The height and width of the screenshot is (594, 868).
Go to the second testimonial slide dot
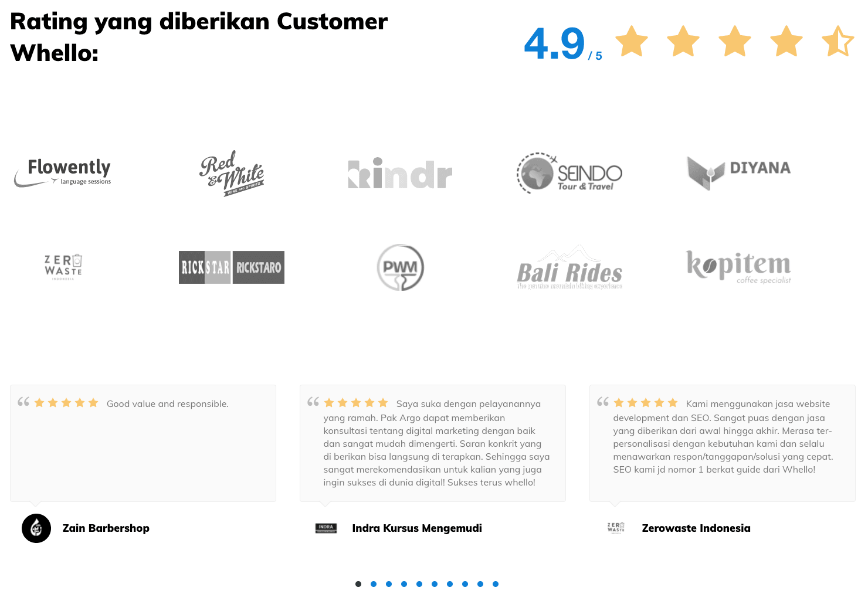(x=374, y=584)
